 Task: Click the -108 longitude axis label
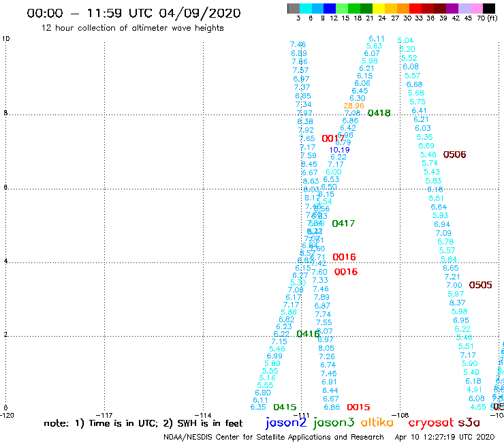(x=400, y=415)
